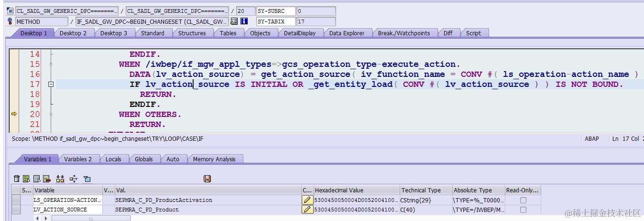This screenshot has width=644, height=221.
Task: Click the Val. column header
Action: pyautogui.click(x=207, y=190)
